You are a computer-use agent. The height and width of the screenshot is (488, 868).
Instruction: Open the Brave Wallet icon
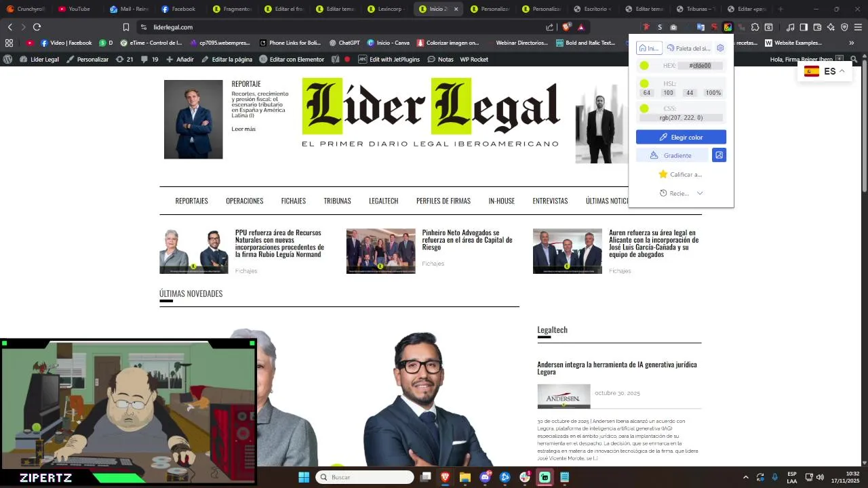click(x=817, y=27)
